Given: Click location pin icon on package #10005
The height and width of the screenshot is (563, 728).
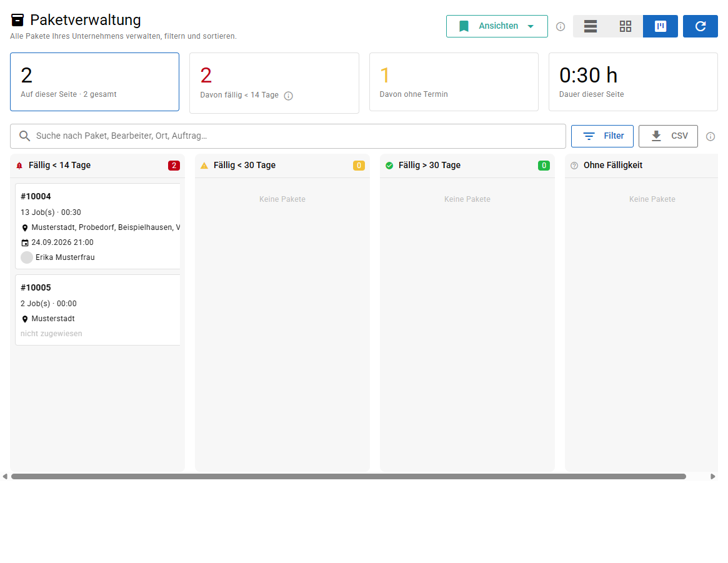Looking at the screenshot, I should coord(25,319).
